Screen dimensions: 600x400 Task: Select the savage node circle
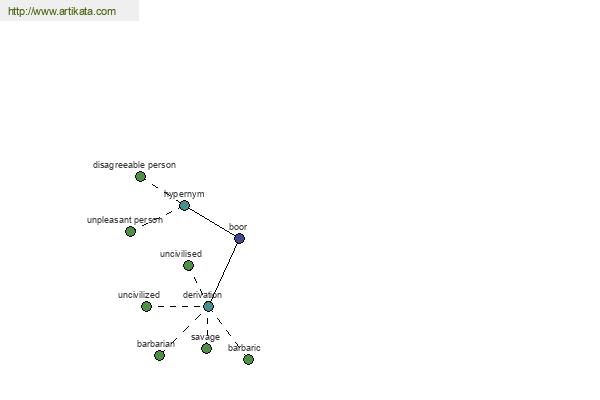pyautogui.click(x=206, y=348)
